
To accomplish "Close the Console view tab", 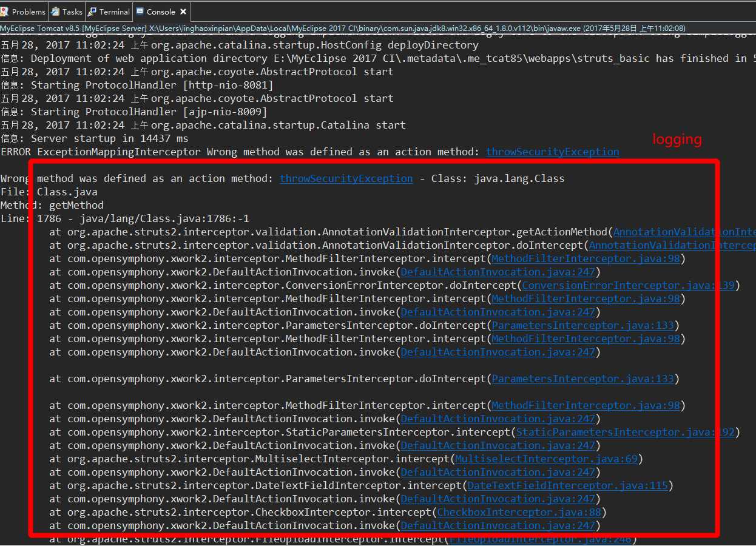I will click(183, 12).
